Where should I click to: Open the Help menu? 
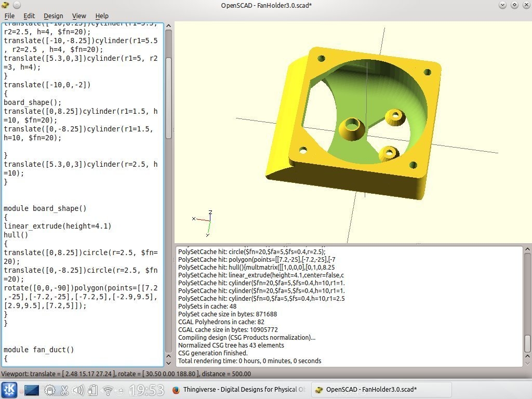click(102, 16)
